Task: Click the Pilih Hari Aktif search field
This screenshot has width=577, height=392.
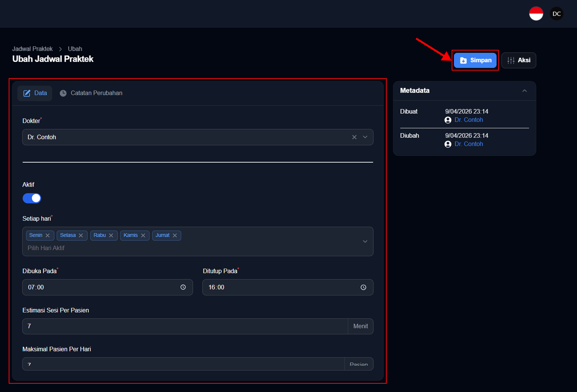Action: tap(46, 248)
